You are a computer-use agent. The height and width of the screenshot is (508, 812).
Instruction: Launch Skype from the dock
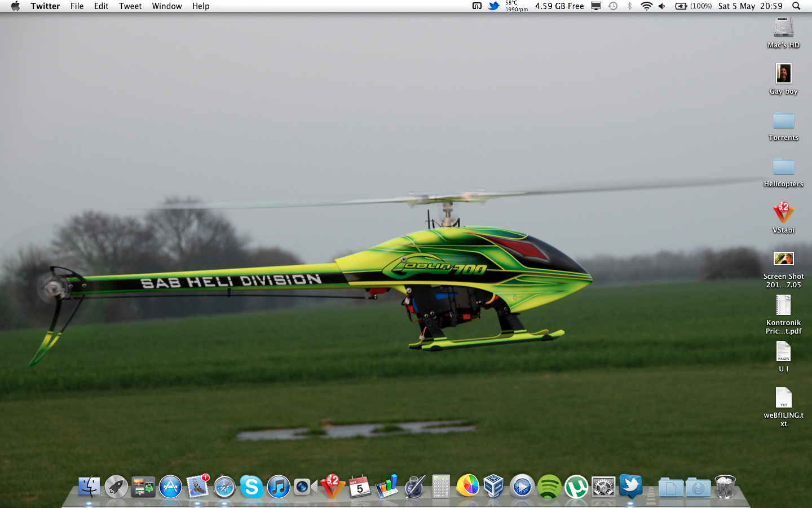(x=251, y=487)
